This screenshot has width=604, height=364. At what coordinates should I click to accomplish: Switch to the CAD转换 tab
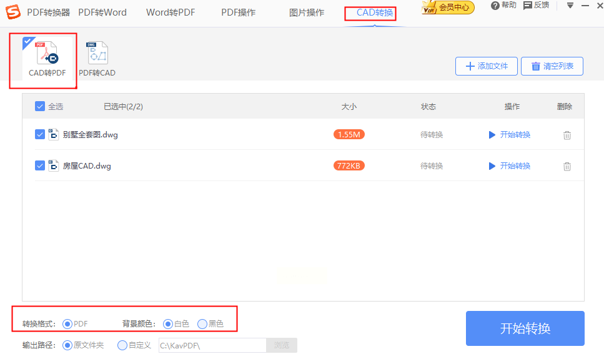(x=375, y=12)
